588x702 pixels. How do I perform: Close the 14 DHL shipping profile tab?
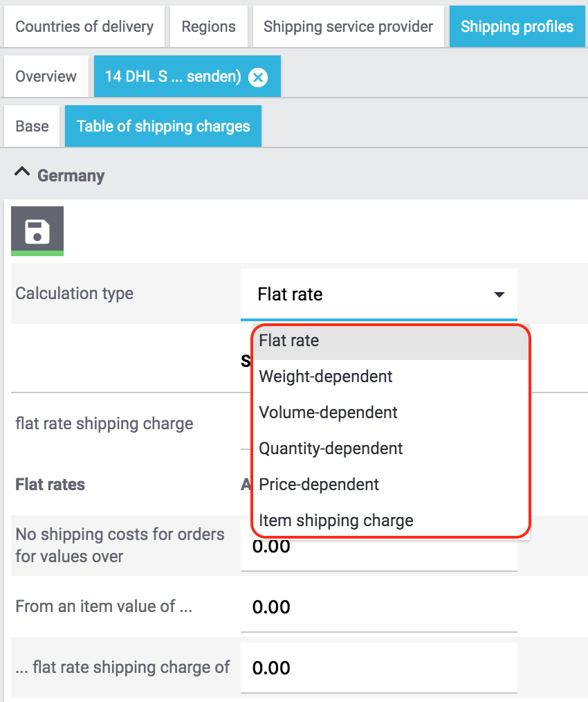pos(258,77)
